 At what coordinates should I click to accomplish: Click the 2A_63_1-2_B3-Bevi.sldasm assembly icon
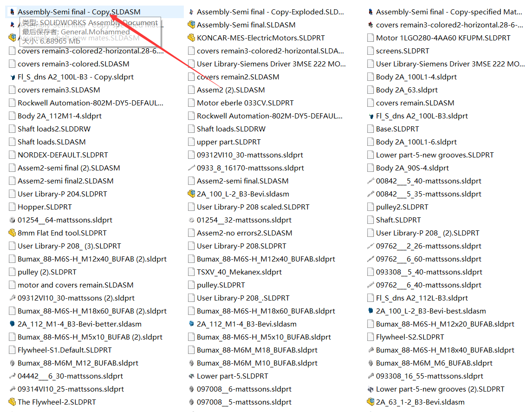pyautogui.click(x=370, y=402)
